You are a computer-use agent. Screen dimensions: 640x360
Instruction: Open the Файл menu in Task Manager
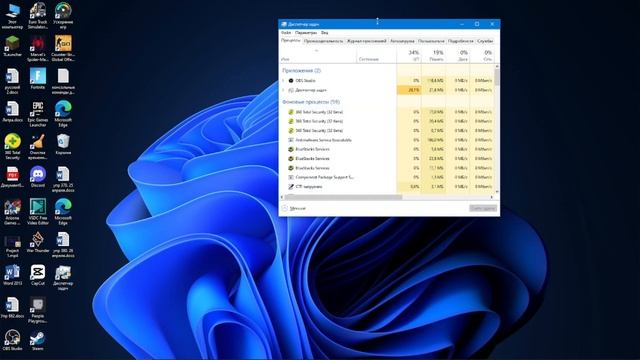[x=286, y=33]
